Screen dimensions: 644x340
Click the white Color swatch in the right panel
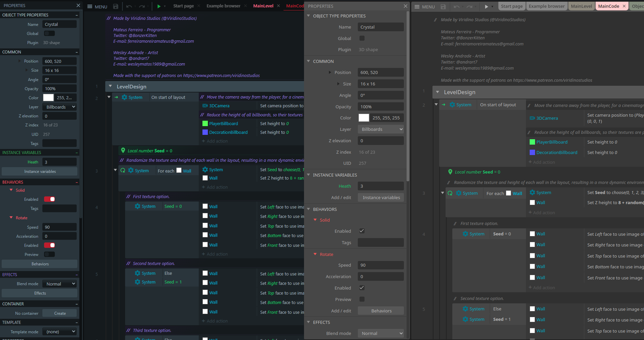pos(364,118)
